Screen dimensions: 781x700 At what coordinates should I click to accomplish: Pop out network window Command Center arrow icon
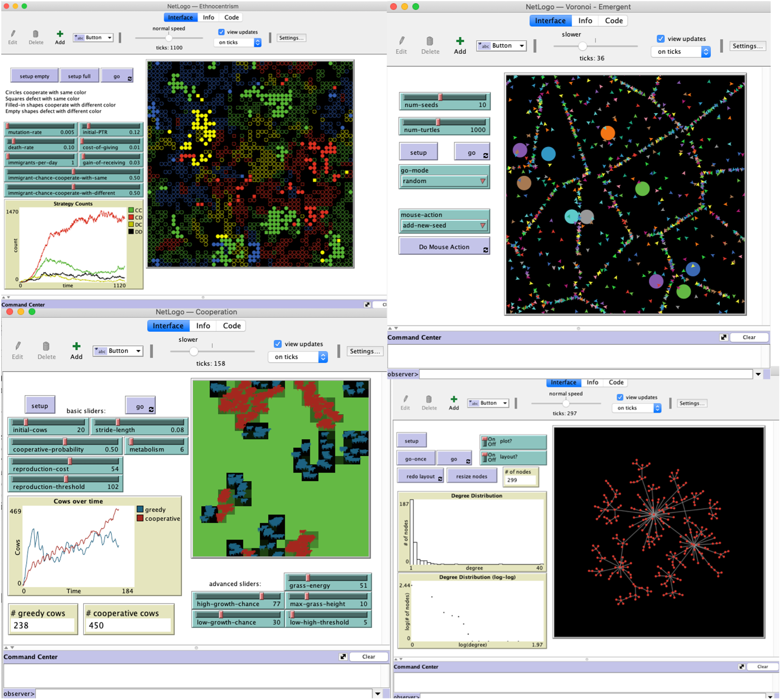(741, 667)
